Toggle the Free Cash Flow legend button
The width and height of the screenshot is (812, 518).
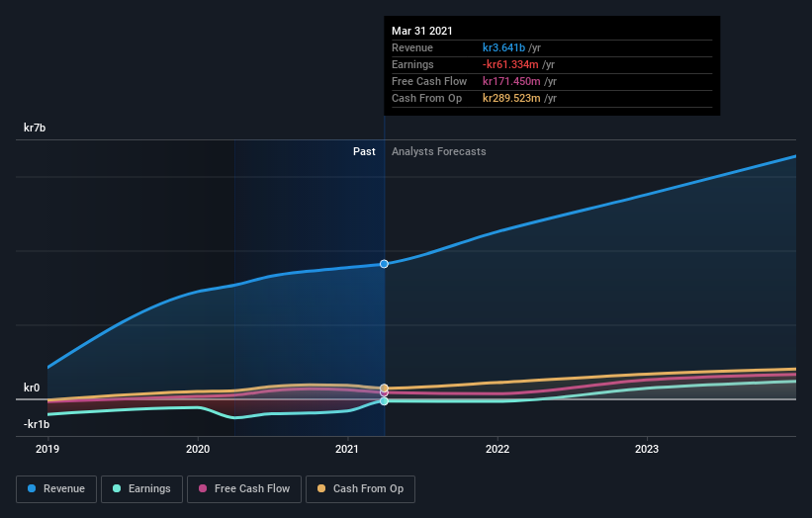[x=244, y=489]
